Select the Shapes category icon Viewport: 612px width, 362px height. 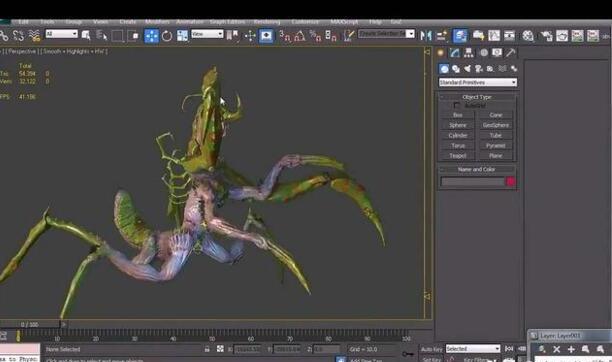(456, 69)
